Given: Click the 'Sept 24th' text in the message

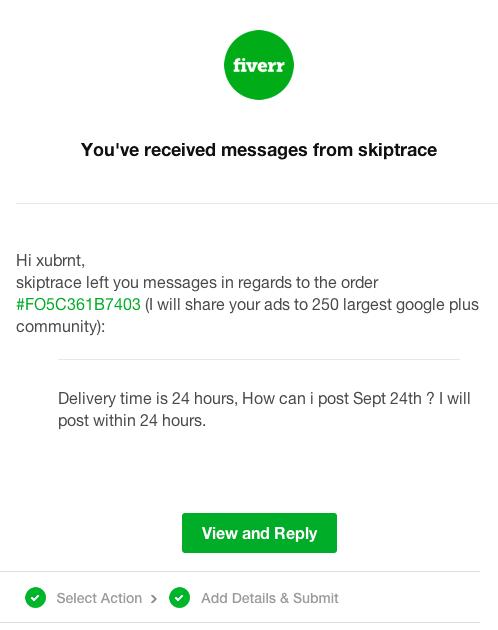Looking at the screenshot, I should (x=387, y=399).
